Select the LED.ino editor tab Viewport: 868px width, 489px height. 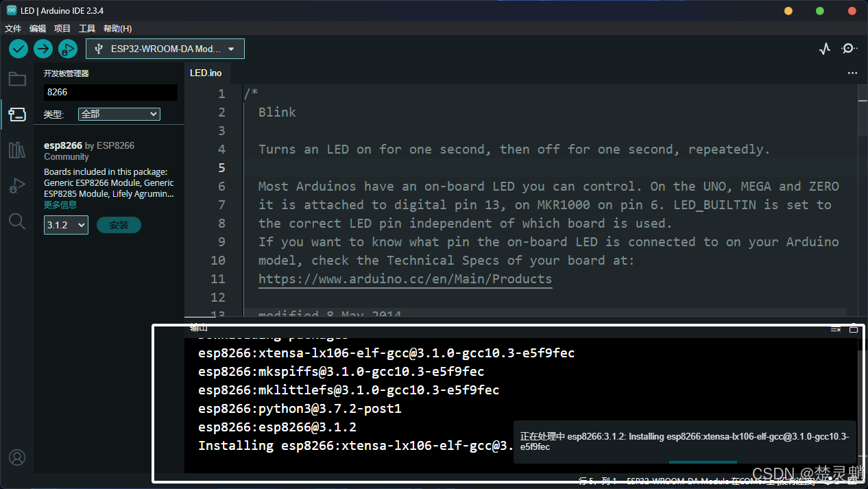click(x=206, y=73)
